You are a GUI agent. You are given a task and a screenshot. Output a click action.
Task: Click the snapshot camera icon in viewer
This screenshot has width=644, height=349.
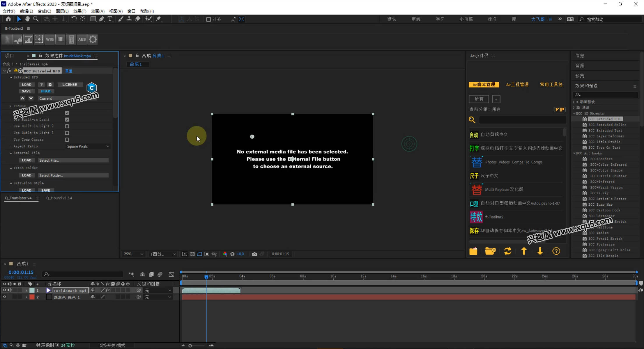254,254
